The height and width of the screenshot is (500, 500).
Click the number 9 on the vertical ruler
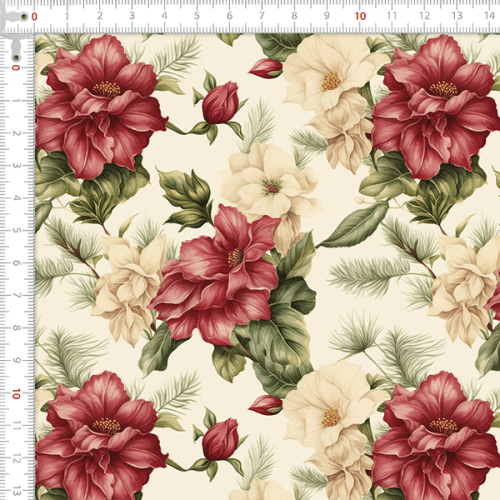pos(16,360)
